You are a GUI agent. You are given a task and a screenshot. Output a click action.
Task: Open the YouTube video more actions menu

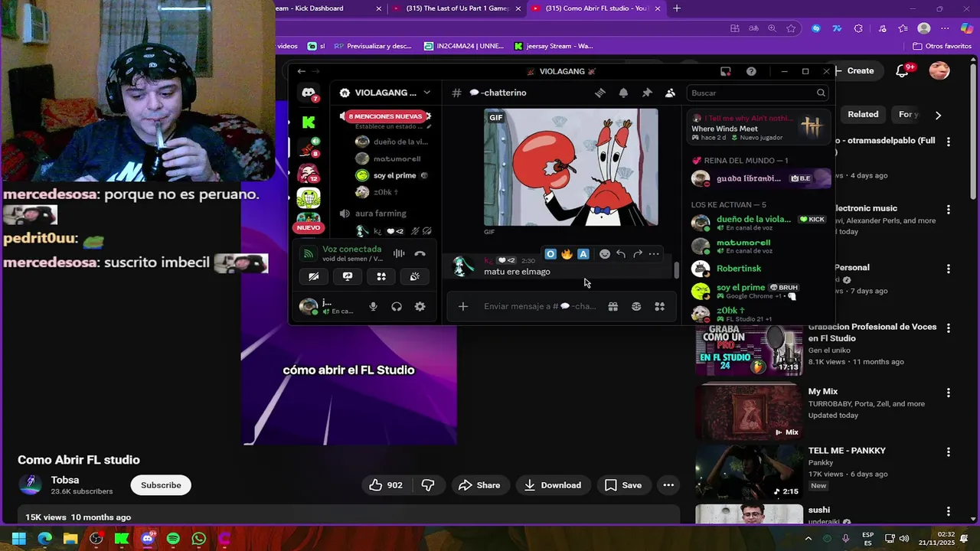[668, 485]
